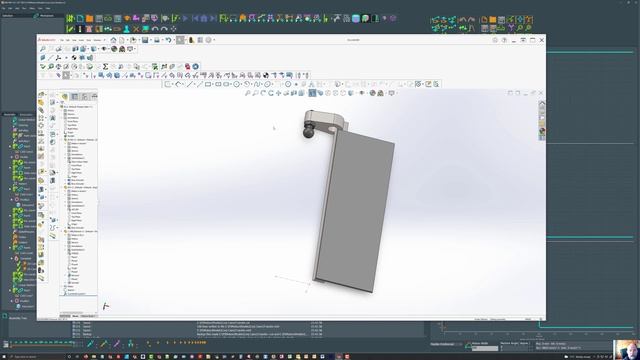640x360 pixels.
Task: Click the blue home icon in background app toolbar
Action: click(x=203, y=18)
